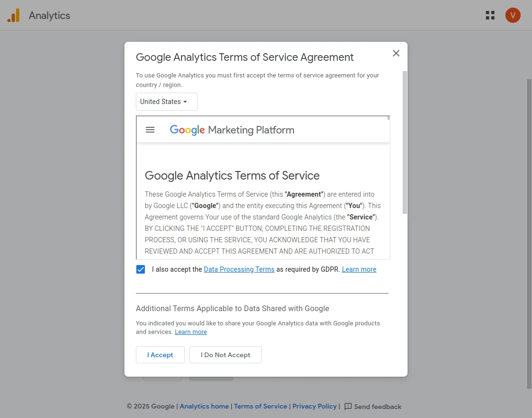Expand the United States country dropdown
The image size is (532, 418).
coord(166,102)
